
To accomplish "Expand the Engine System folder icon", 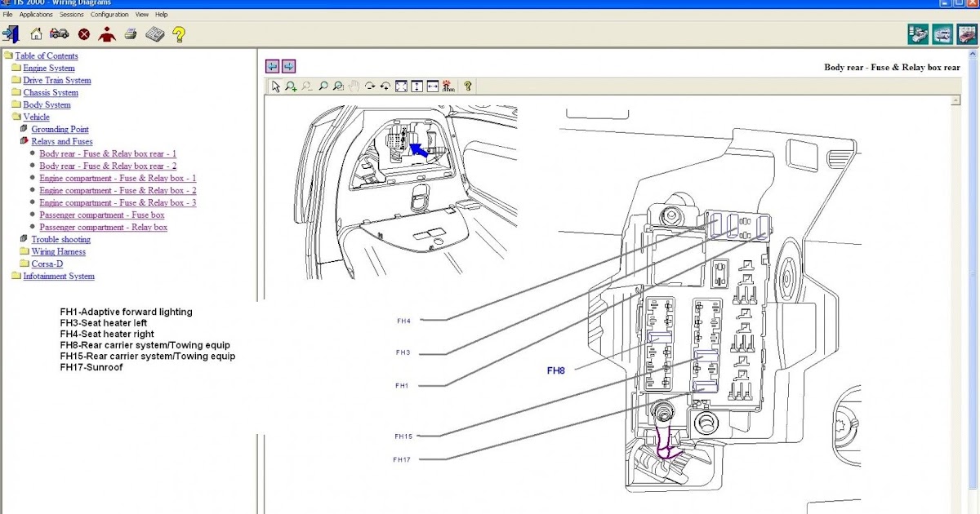I will (16, 68).
